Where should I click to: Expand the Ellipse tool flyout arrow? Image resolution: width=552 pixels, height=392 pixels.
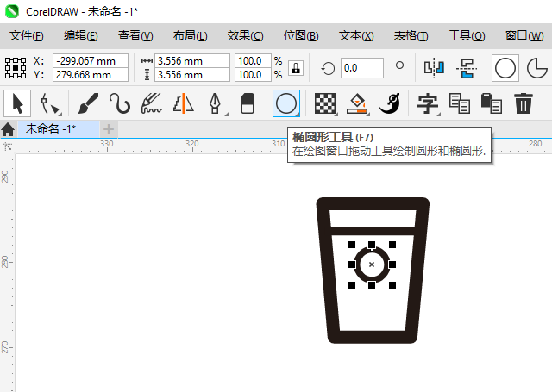tap(298, 115)
